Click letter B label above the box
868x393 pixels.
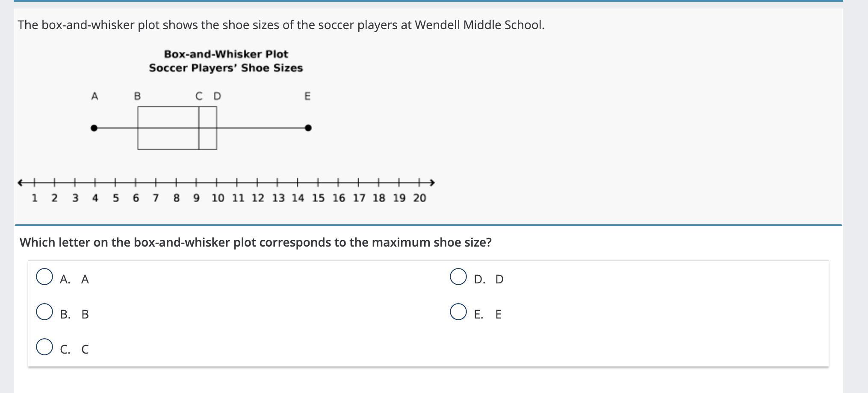coord(137,96)
